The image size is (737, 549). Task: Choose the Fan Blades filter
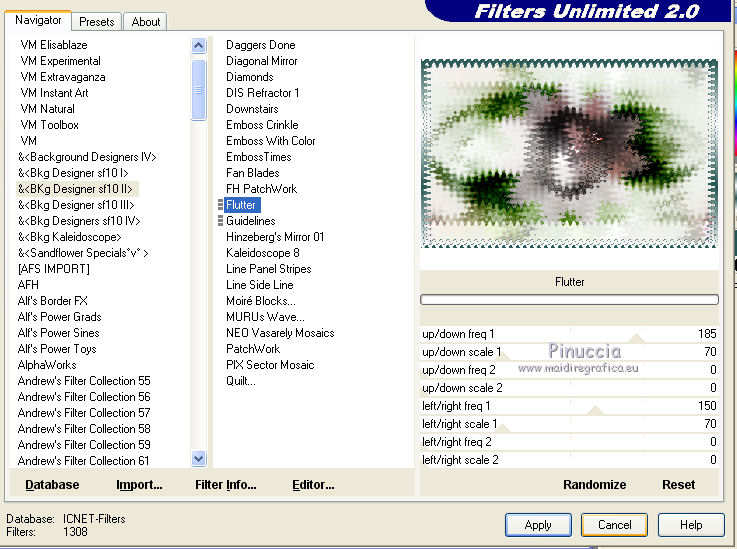coord(253,173)
